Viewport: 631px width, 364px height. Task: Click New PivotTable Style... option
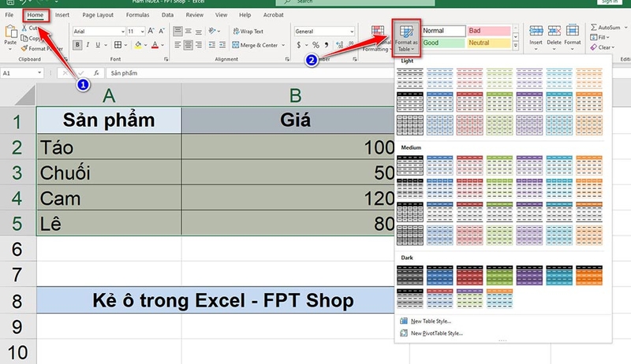(437, 333)
